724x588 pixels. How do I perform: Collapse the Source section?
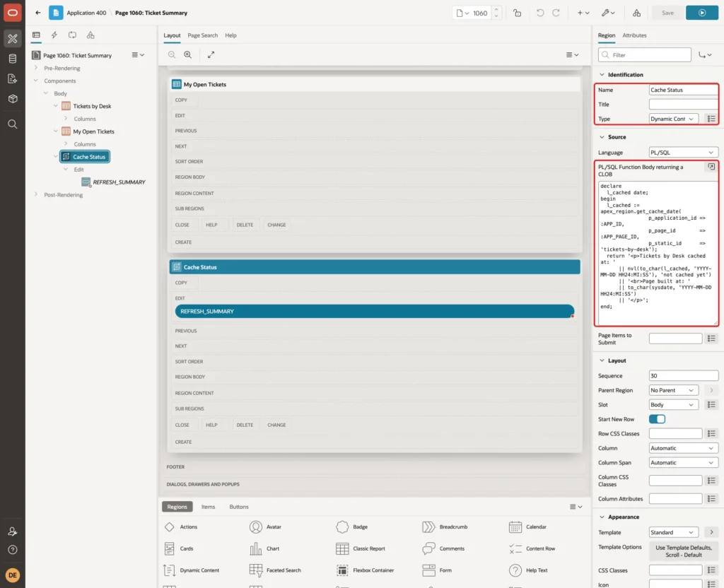pyautogui.click(x=602, y=137)
